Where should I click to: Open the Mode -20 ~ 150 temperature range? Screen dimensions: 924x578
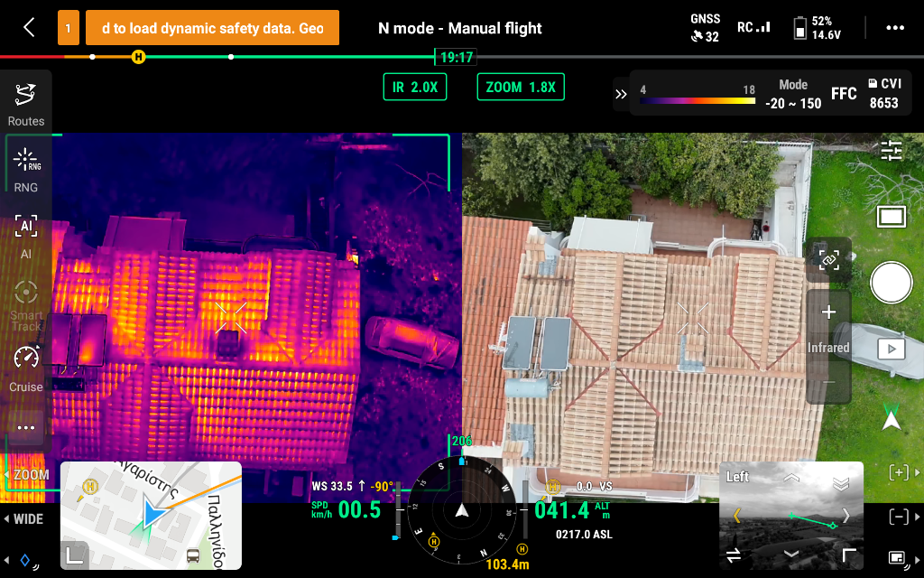coord(793,94)
